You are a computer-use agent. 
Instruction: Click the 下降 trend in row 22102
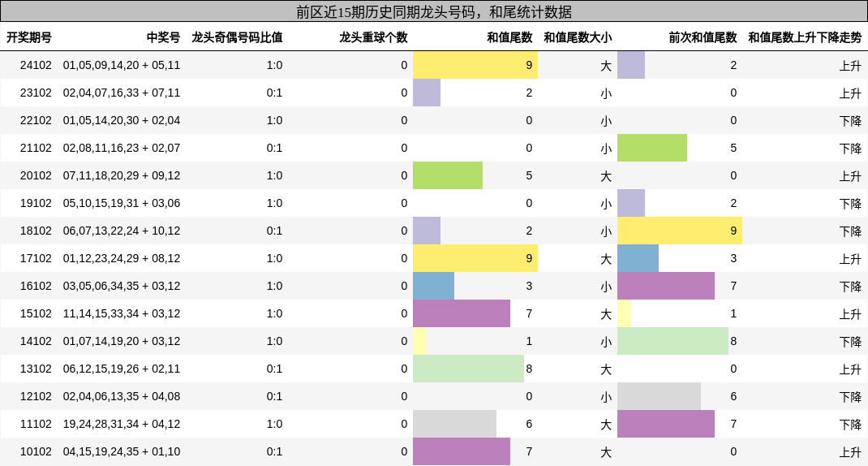[x=850, y=121]
